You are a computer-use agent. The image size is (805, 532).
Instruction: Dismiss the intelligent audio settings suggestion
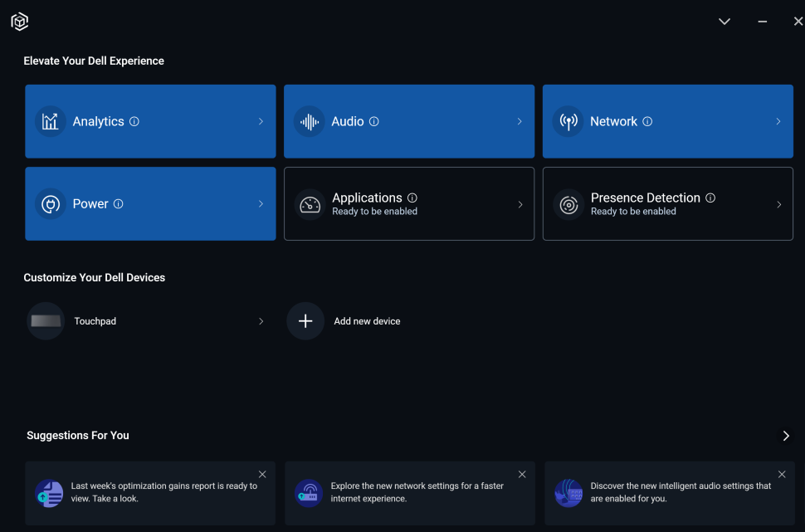(782, 475)
